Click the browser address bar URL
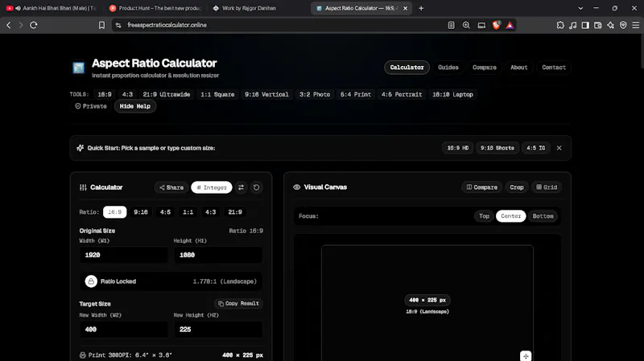Image resolution: width=644 pixels, height=361 pixels. pyautogui.click(x=167, y=25)
